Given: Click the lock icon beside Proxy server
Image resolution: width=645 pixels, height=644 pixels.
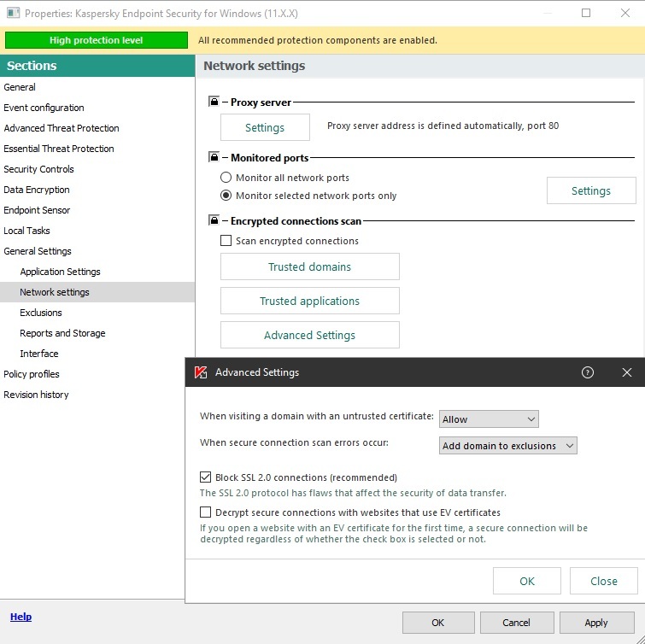Looking at the screenshot, I should pyautogui.click(x=214, y=102).
